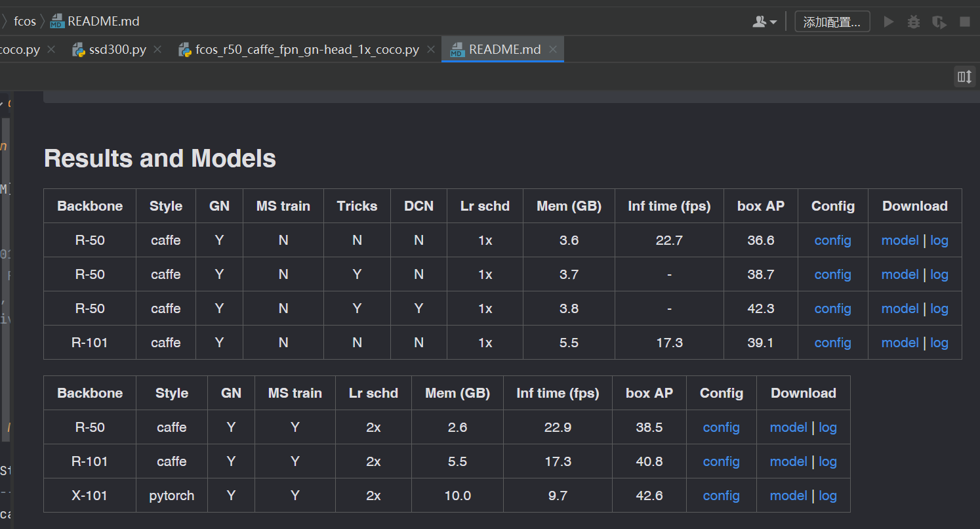Click the Debug bug icon
The width and height of the screenshot is (980, 529).
pos(914,22)
